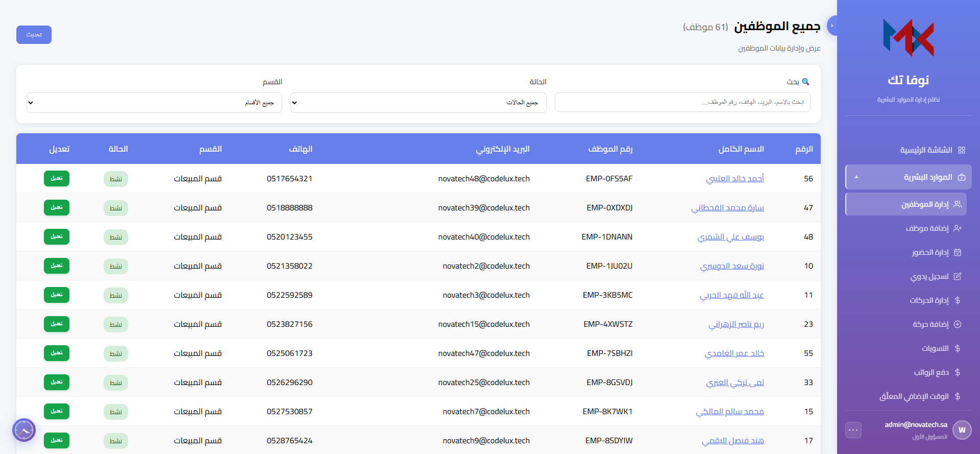Image resolution: width=980 pixels, height=454 pixels.
Task: Click the floating clock widget icon
Action: point(24,430)
